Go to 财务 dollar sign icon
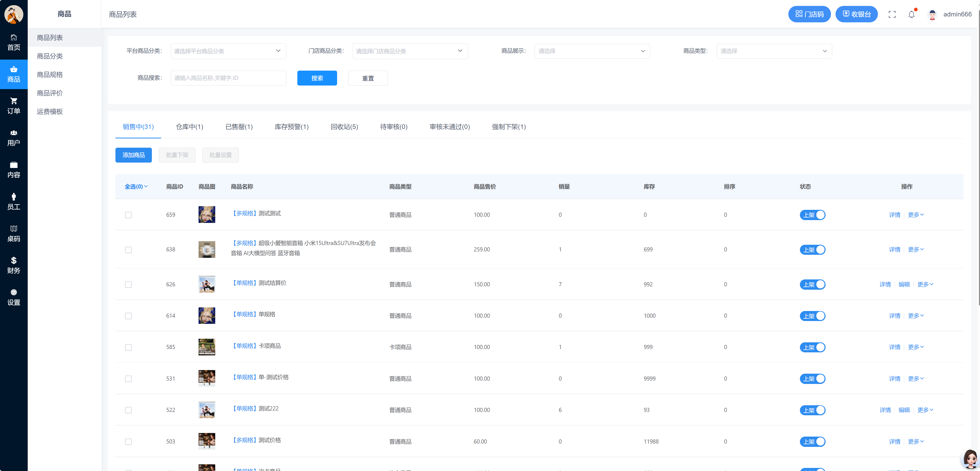This screenshot has width=980, height=471. (14, 260)
